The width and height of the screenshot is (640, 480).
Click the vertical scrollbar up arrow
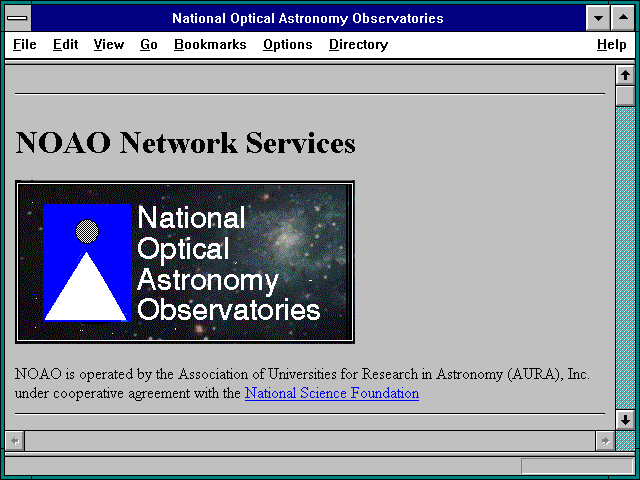(x=625, y=75)
